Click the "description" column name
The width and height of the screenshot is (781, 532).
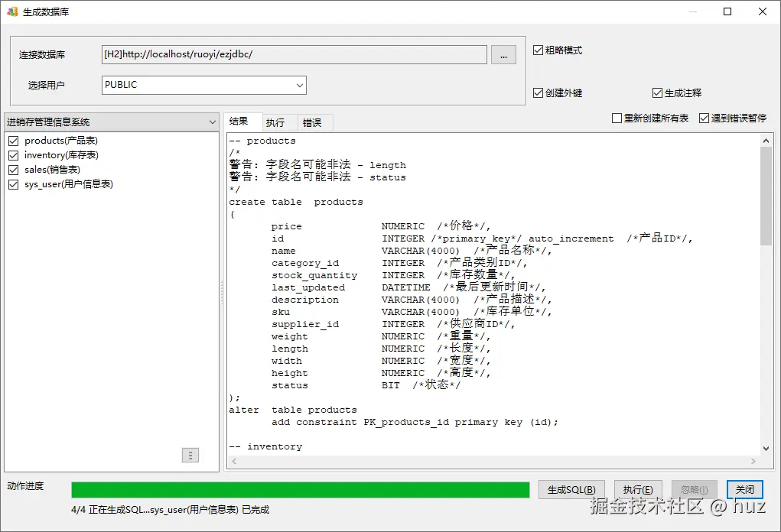point(305,300)
